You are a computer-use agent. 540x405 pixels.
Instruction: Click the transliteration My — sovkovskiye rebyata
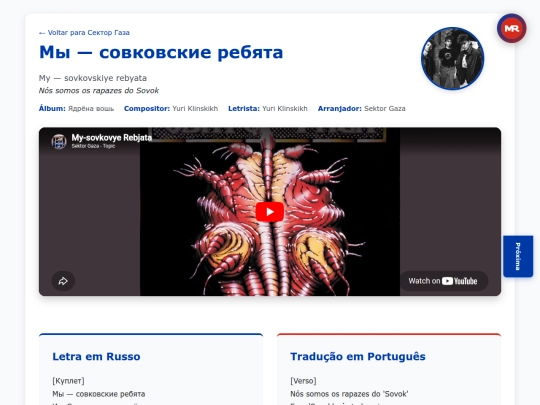pos(93,78)
